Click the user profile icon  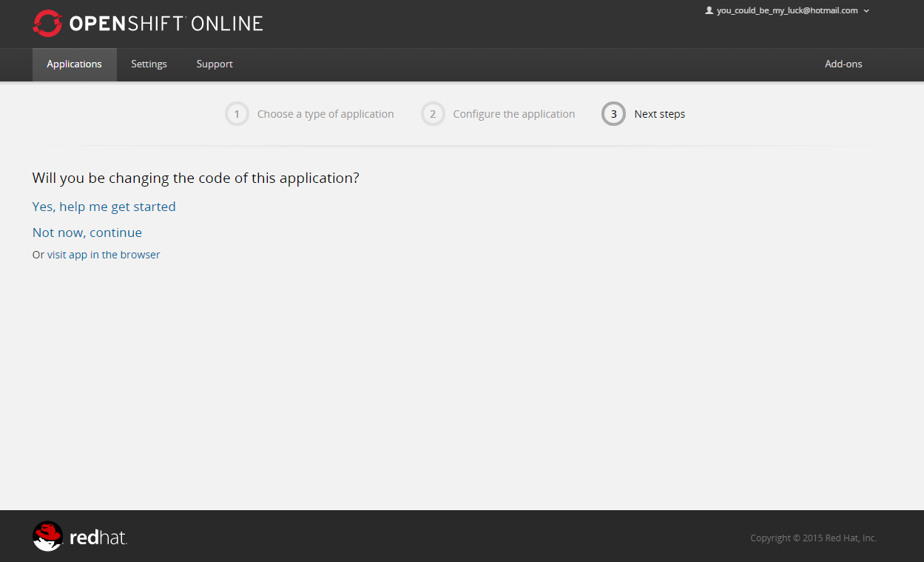709,10
